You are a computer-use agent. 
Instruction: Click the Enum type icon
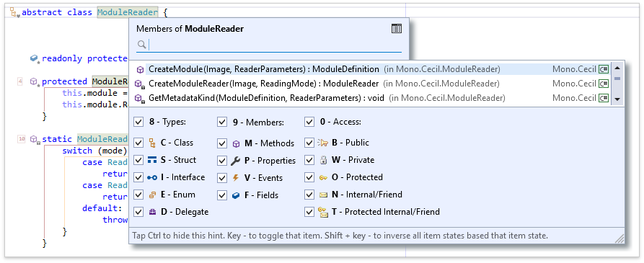point(152,195)
